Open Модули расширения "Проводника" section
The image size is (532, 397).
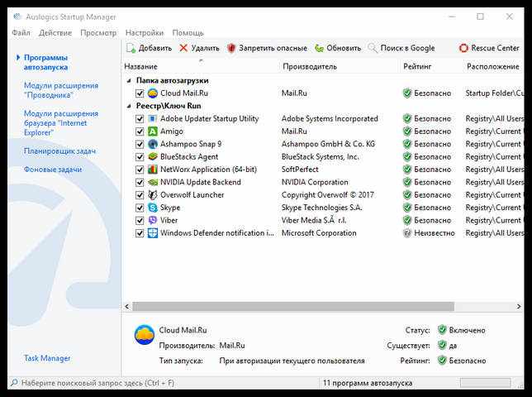(x=61, y=90)
